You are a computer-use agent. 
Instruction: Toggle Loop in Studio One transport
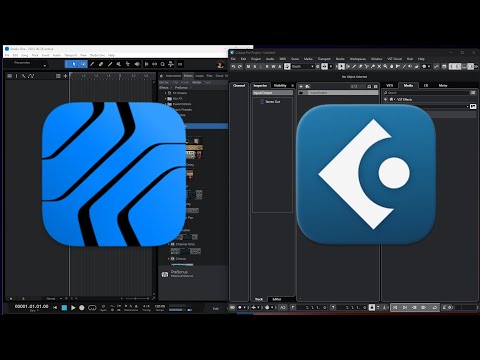pyautogui.click(x=92, y=308)
